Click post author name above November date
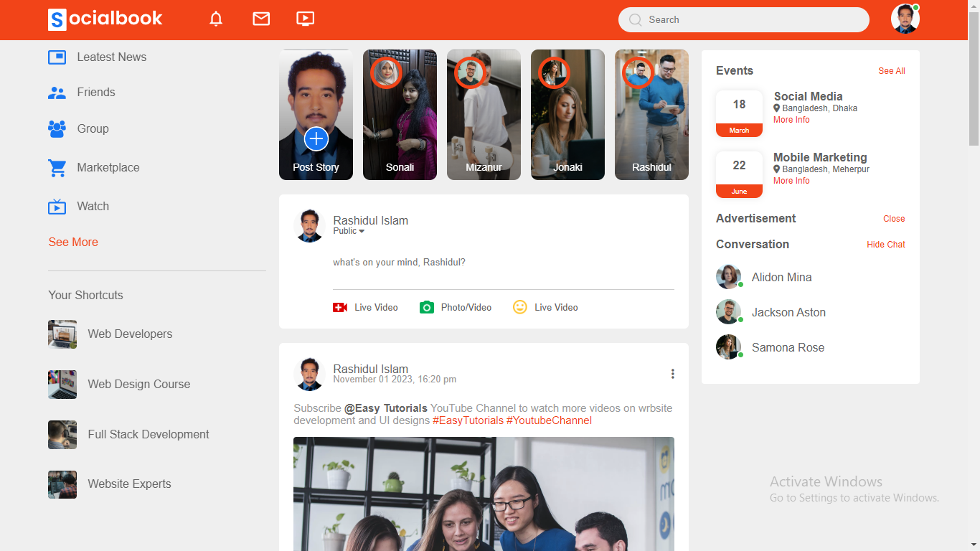 coord(371,369)
